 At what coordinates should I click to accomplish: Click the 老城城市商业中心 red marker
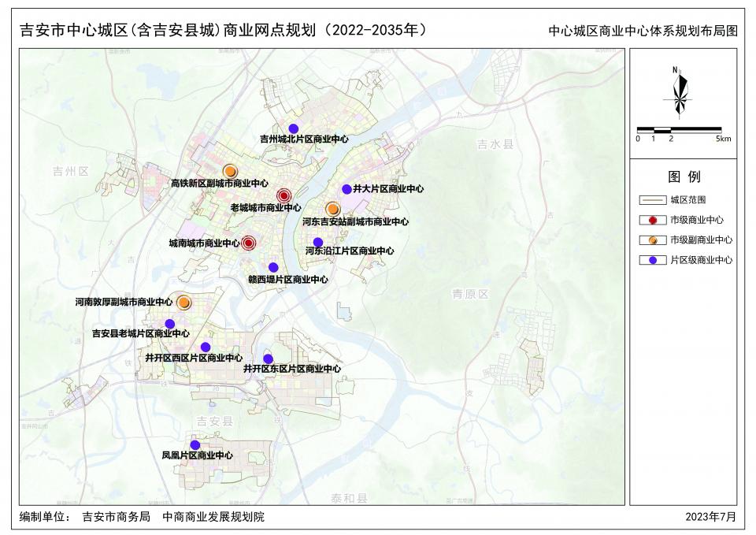(x=284, y=196)
